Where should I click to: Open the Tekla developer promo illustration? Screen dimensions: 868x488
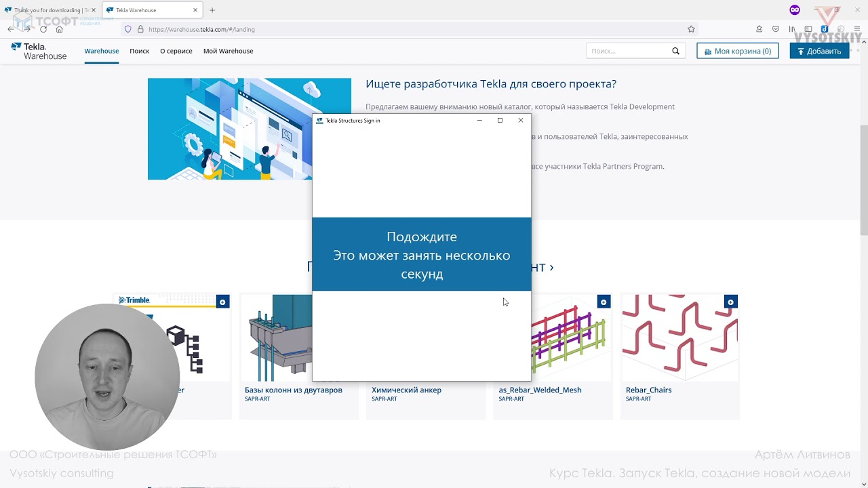250,129
